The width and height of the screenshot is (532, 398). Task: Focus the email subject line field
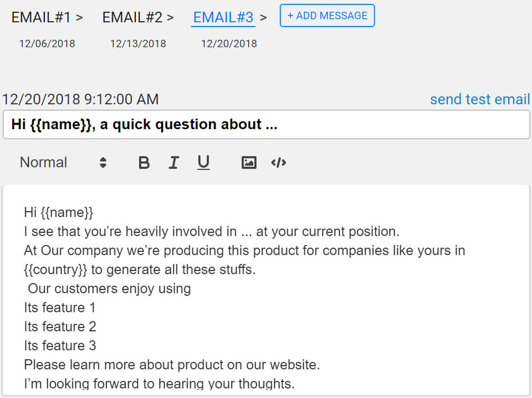point(266,125)
